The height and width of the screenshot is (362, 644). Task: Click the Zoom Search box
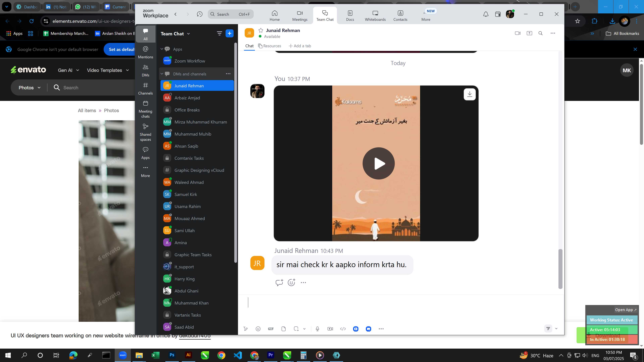tap(230, 14)
